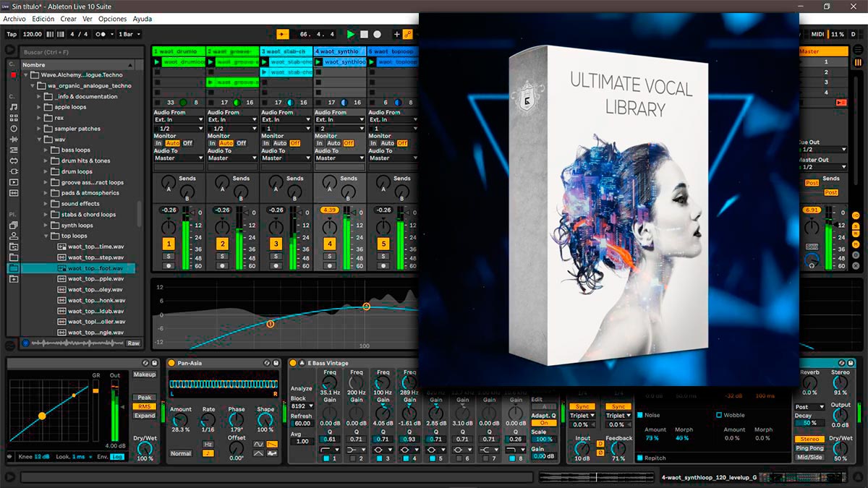Toggle the Repitch checkbox
The width and height of the screenshot is (868, 488).
[x=640, y=458]
